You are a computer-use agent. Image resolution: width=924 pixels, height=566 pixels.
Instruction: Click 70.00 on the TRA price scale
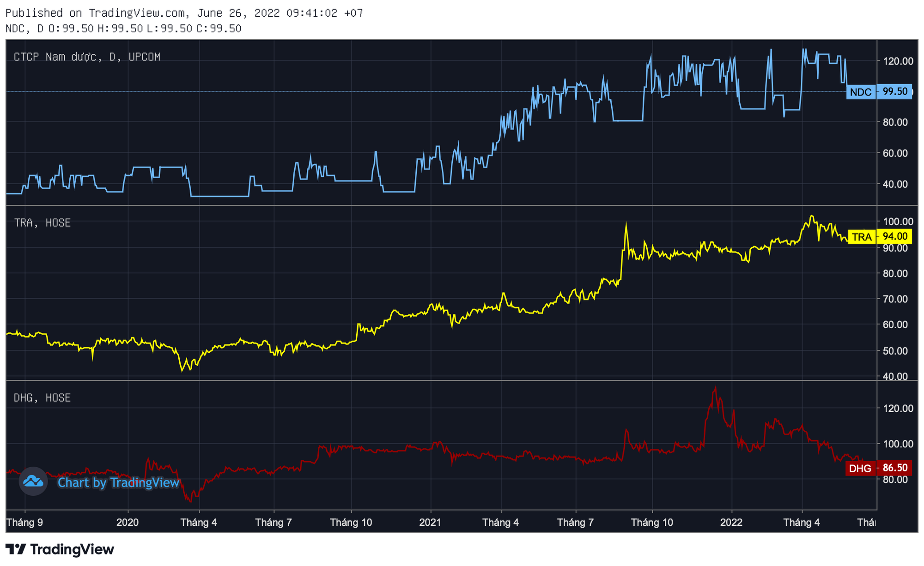tap(895, 299)
